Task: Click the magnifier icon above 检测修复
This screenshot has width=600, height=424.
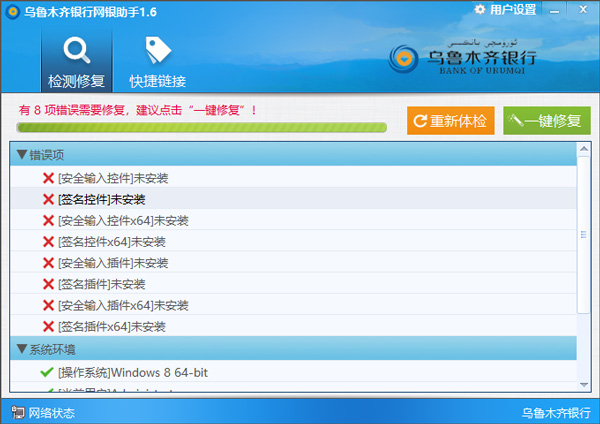Action: coord(77,50)
